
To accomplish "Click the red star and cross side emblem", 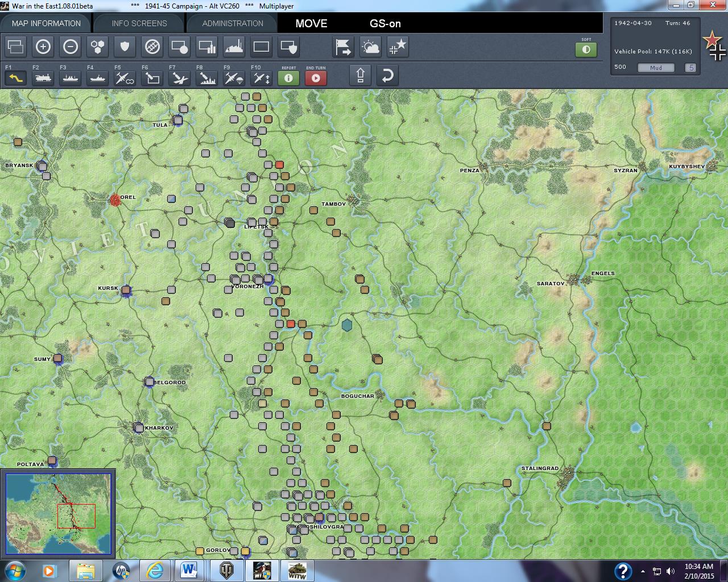I will [x=714, y=45].
